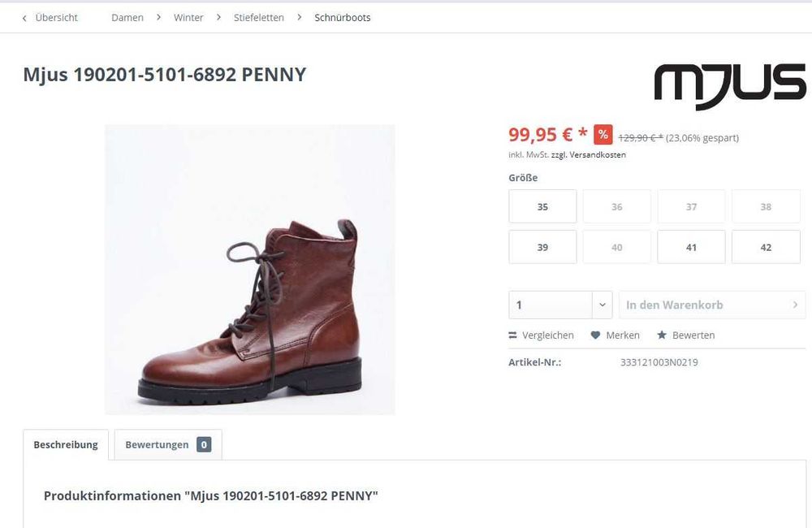Click the red percent discount badge
Screen dimensions: 812x528
tap(603, 135)
